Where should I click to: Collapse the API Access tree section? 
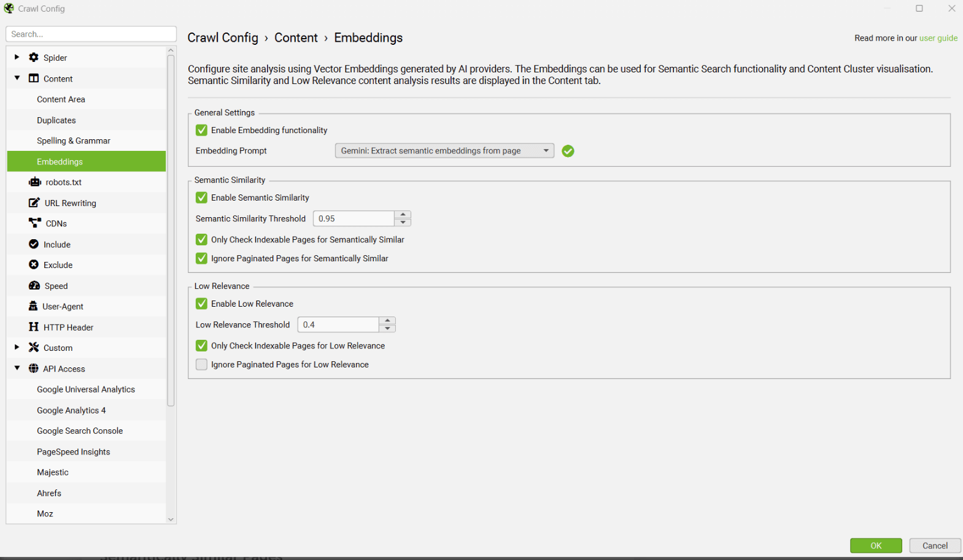pyautogui.click(x=17, y=368)
